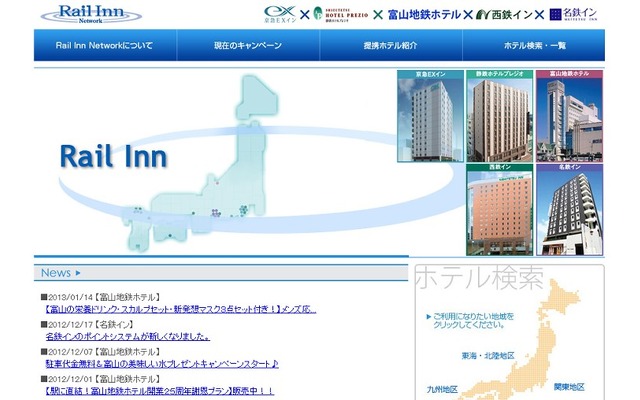Select the 東海・北陸地区 region on map
Screen dimensions: 640x400
point(488,356)
